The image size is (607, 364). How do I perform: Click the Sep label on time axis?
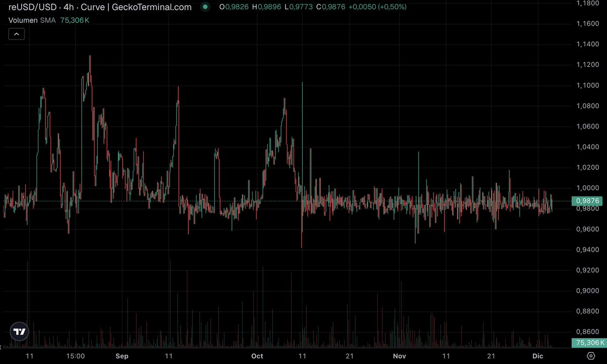coord(122,356)
